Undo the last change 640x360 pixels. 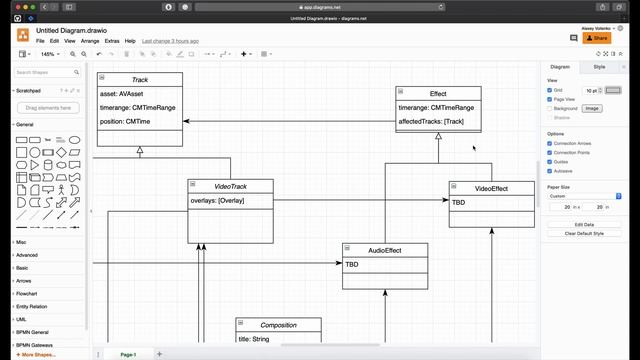tap(99, 54)
